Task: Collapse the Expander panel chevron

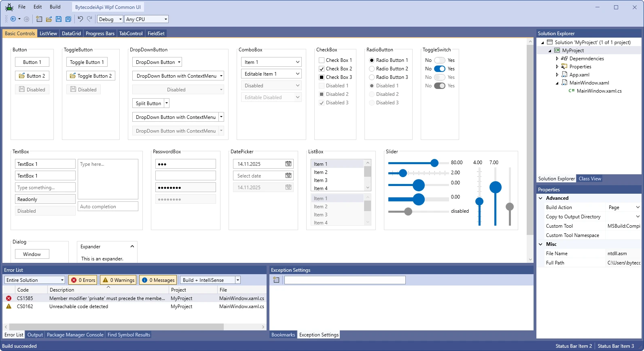Action: (x=132, y=247)
